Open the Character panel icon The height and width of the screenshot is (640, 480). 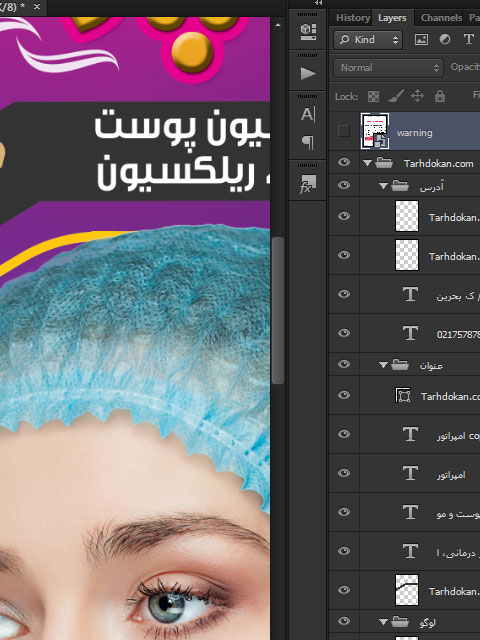tap(308, 115)
